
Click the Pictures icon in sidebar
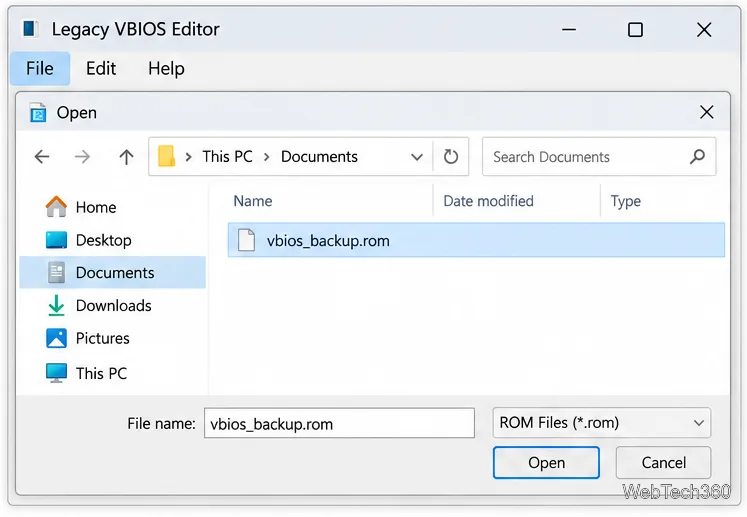[x=56, y=338]
